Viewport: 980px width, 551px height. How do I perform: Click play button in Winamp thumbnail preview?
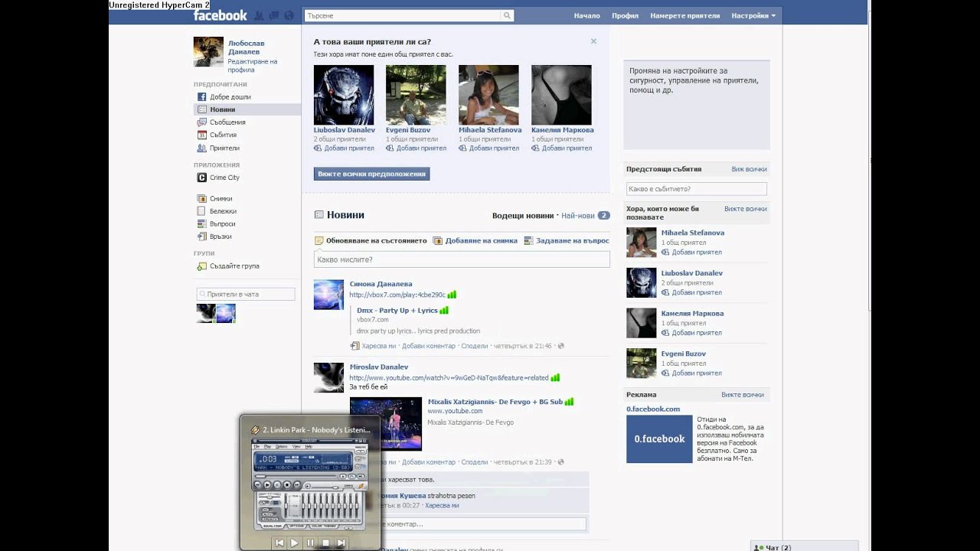295,543
